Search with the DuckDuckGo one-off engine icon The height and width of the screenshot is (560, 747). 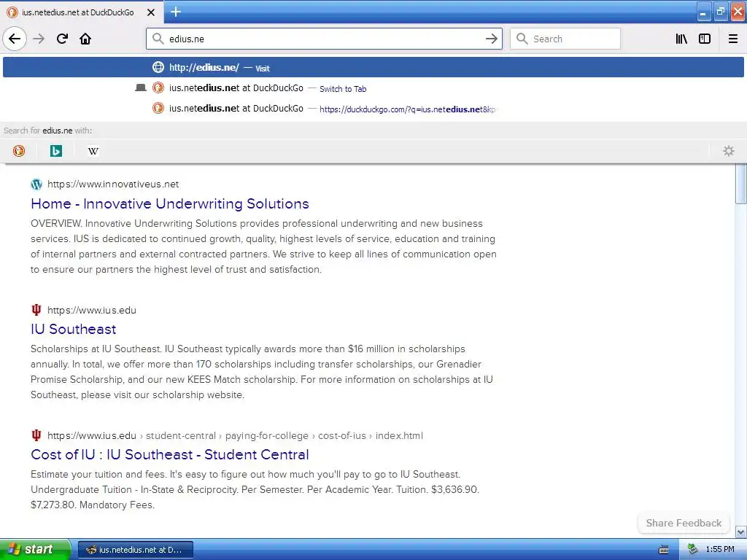click(x=18, y=151)
